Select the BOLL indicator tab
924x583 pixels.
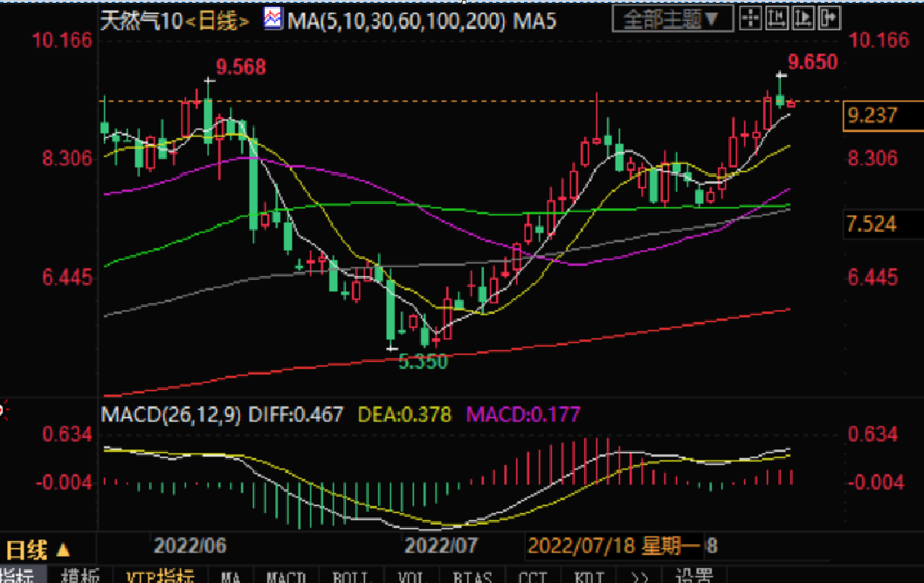351,576
